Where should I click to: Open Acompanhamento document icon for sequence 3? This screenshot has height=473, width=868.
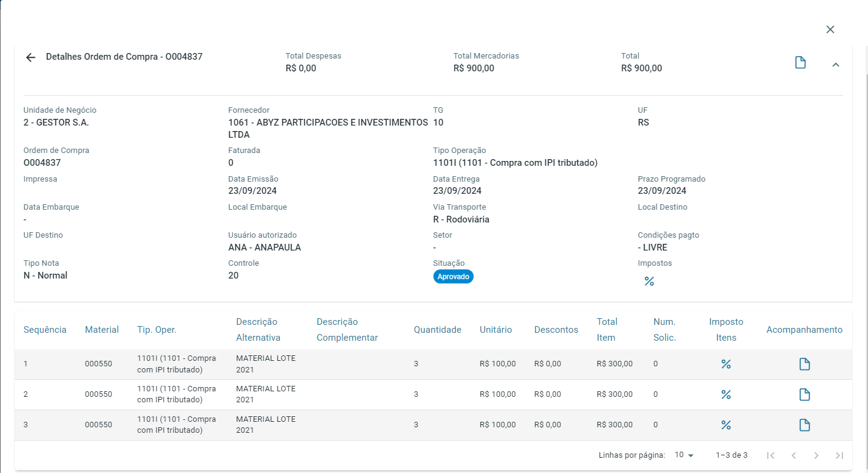coord(805,425)
